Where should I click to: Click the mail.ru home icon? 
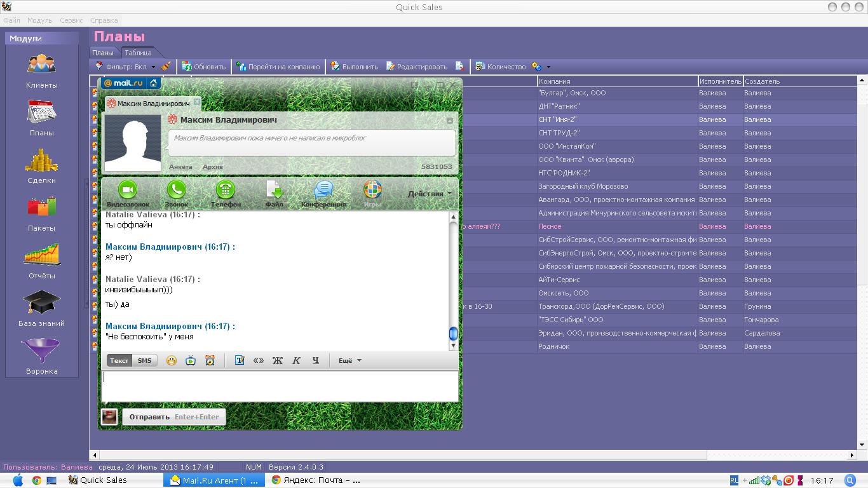(154, 83)
